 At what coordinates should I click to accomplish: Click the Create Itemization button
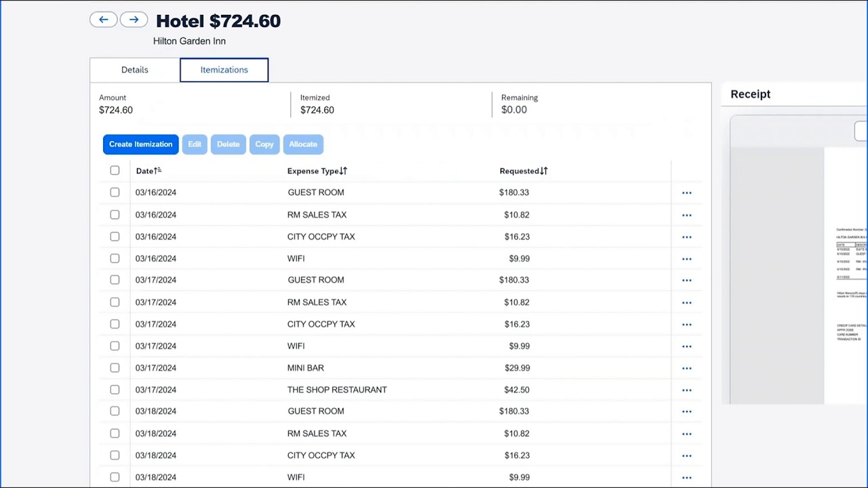[141, 144]
